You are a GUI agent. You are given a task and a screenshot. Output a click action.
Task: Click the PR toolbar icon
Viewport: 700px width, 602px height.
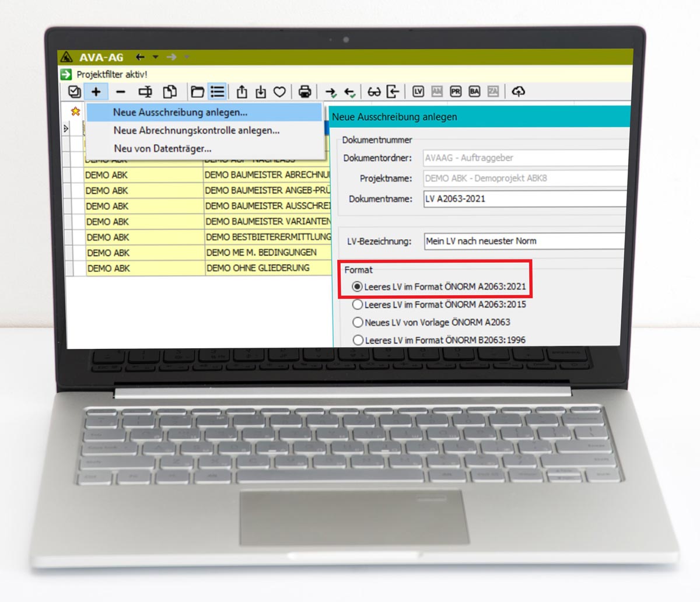click(x=456, y=92)
